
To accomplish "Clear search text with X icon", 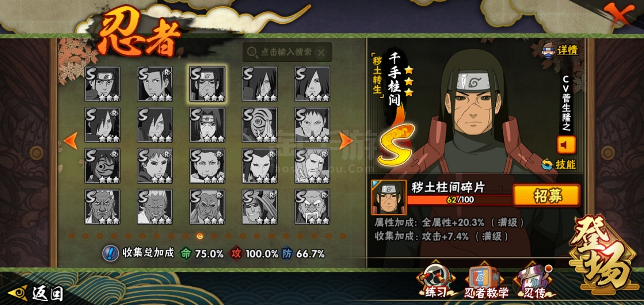I will pos(321,53).
